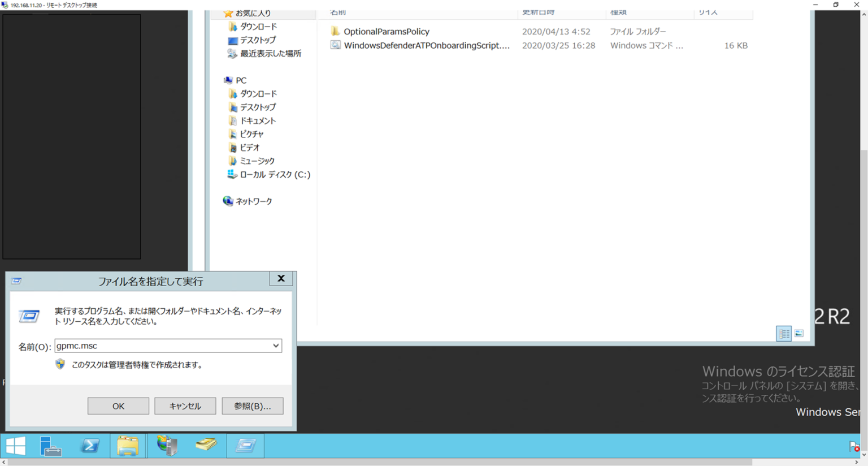Switch Explorer to large icon view
The width and height of the screenshot is (868, 466).
click(x=799, y=334)
